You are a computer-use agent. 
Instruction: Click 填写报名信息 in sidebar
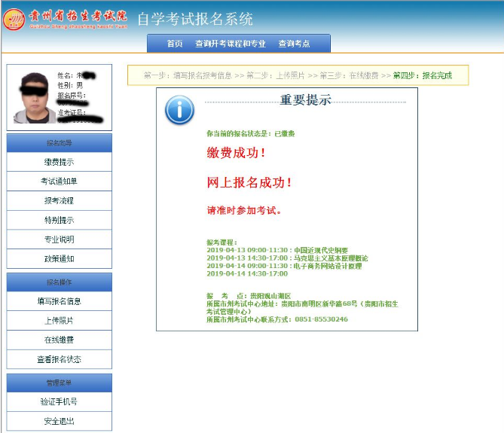pos(59,301)
